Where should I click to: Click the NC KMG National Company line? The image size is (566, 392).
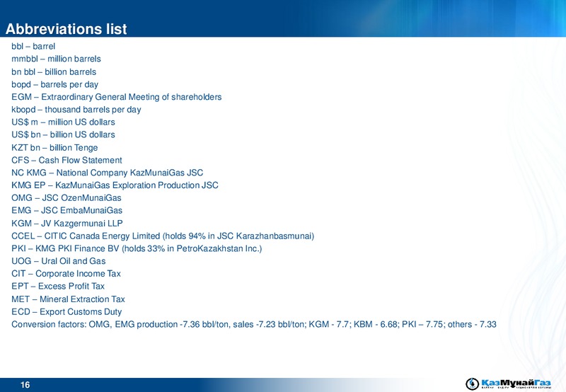[x=108, y=173]
